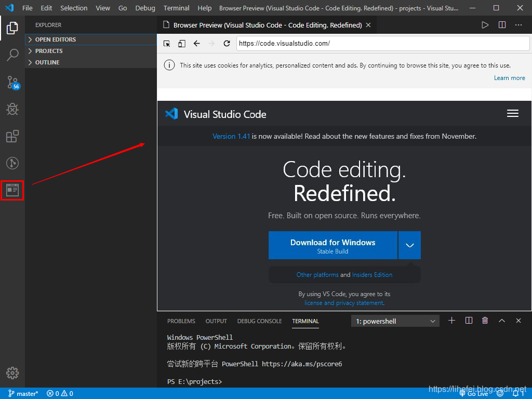
Task: Reload the browser preview page
Action: point(227,44)
